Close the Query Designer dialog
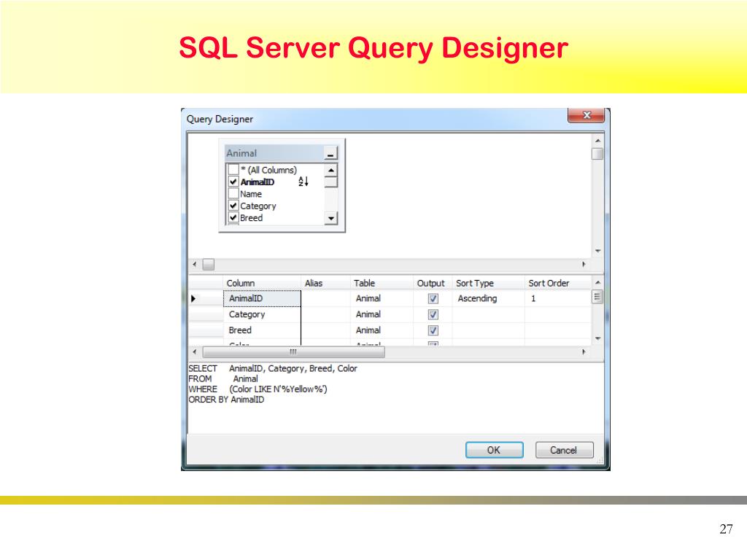This screenshot has height=560, width=747. pos(586,115)
